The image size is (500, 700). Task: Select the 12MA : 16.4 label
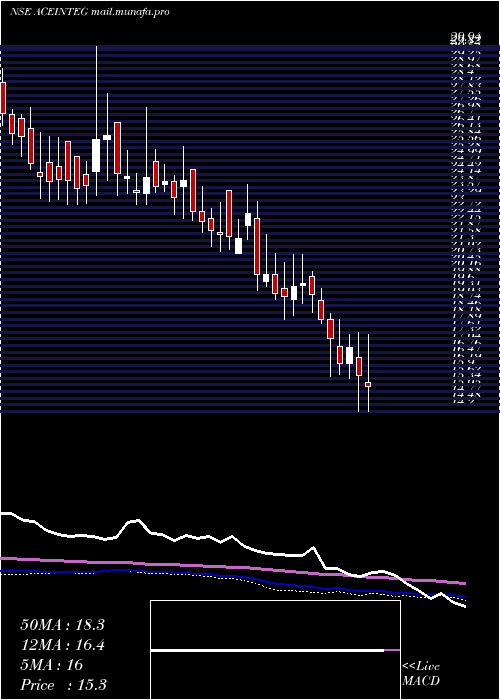coord(62,645)
